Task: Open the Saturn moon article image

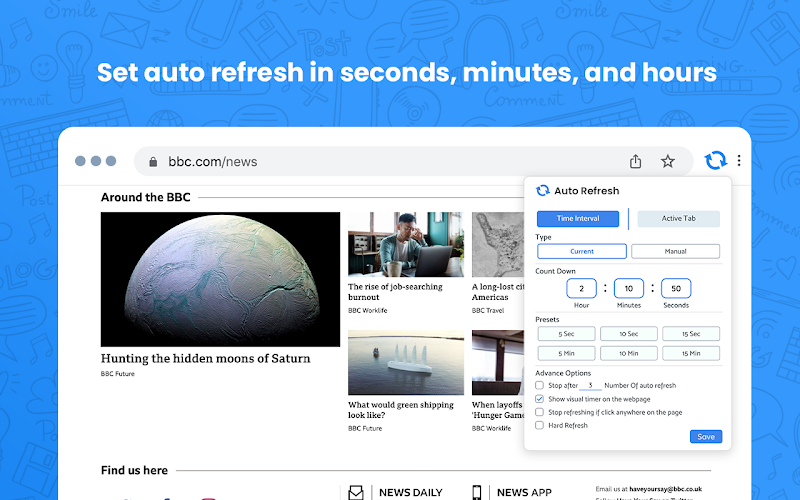Action: [x=220, y=280]
